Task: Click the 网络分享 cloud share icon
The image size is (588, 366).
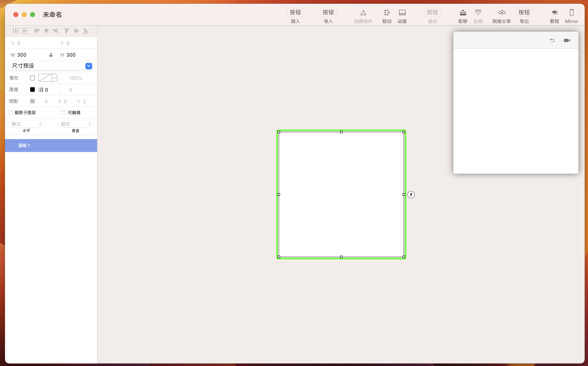Action: coord(502,12)
